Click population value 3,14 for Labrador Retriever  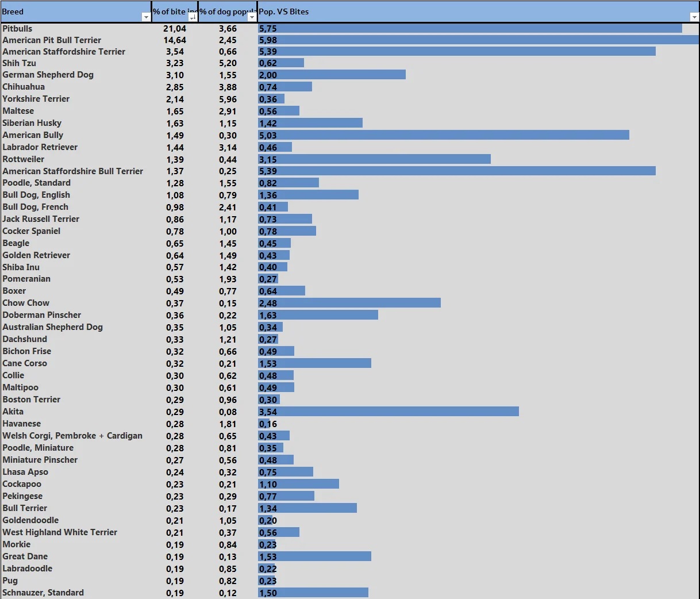[x=228, y=148]
